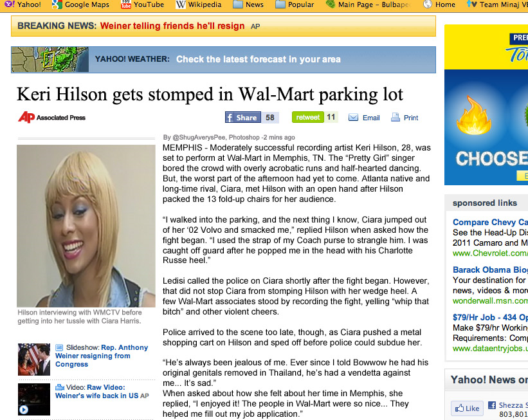Click the Facebook Share button
Screen dimensions: 528x420
click(243, 117)
